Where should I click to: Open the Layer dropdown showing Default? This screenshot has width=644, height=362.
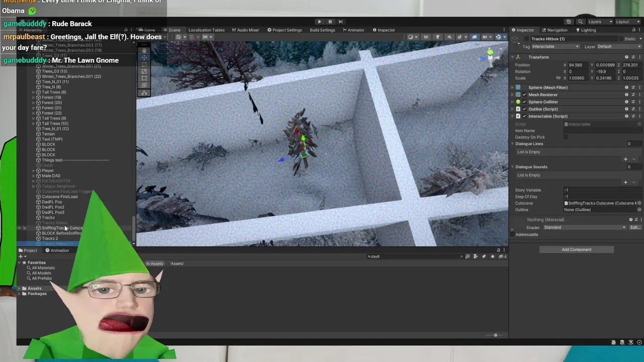point(619,47)
